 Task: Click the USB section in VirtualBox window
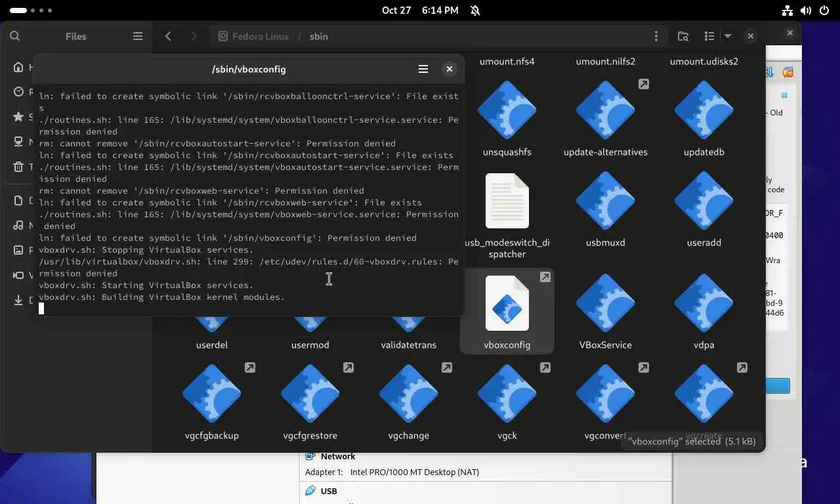tap(329, 491)
